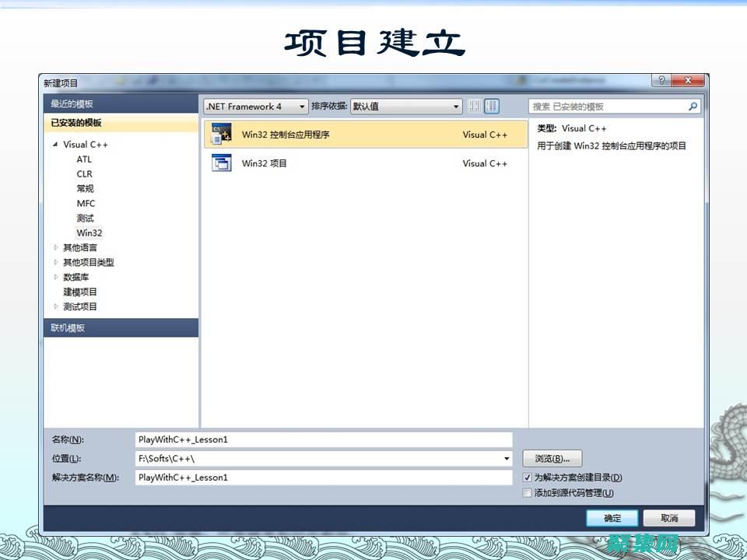Collapse the Visual C++ tree node
Screen dimensions: 747x560
(55, 145)
